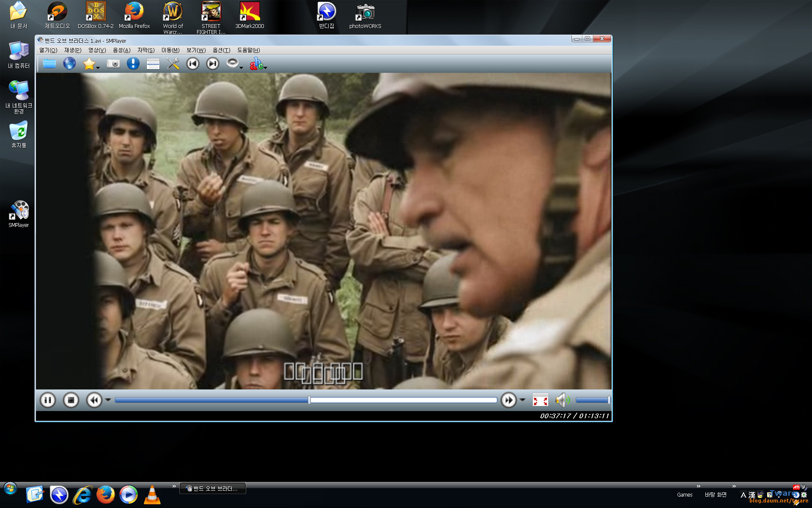Screen dimensions: 812x508
Task: Toggle fullscreen mode
Action: tap(540, 400)
